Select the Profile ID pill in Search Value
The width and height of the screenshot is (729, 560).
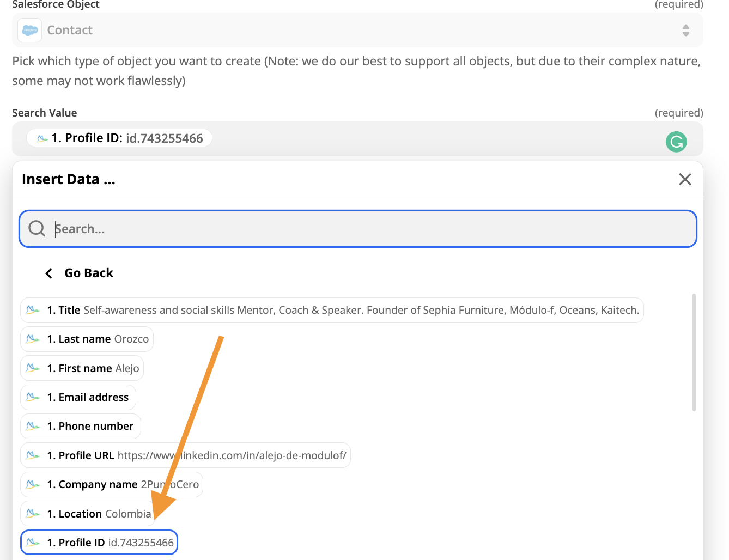coord(119,138)
